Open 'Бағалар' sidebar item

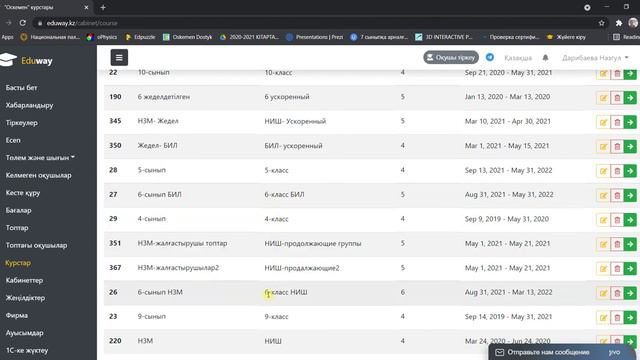(x=18, y=210)
